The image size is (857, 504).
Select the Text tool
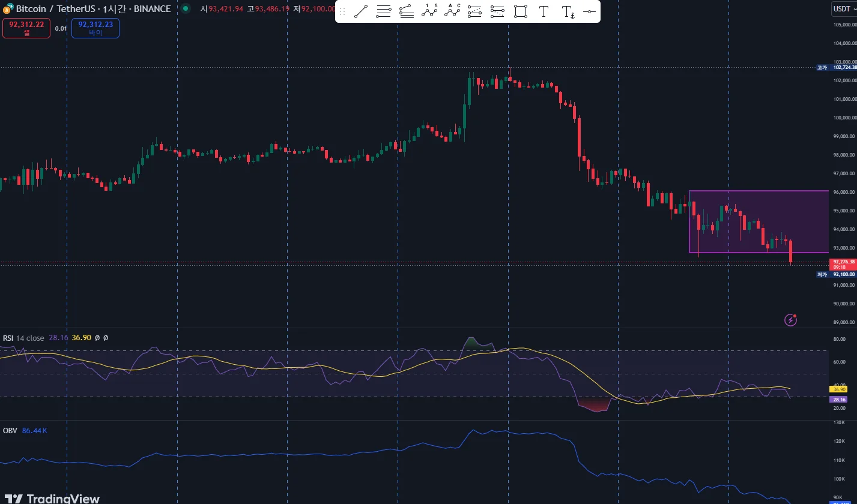544,11
